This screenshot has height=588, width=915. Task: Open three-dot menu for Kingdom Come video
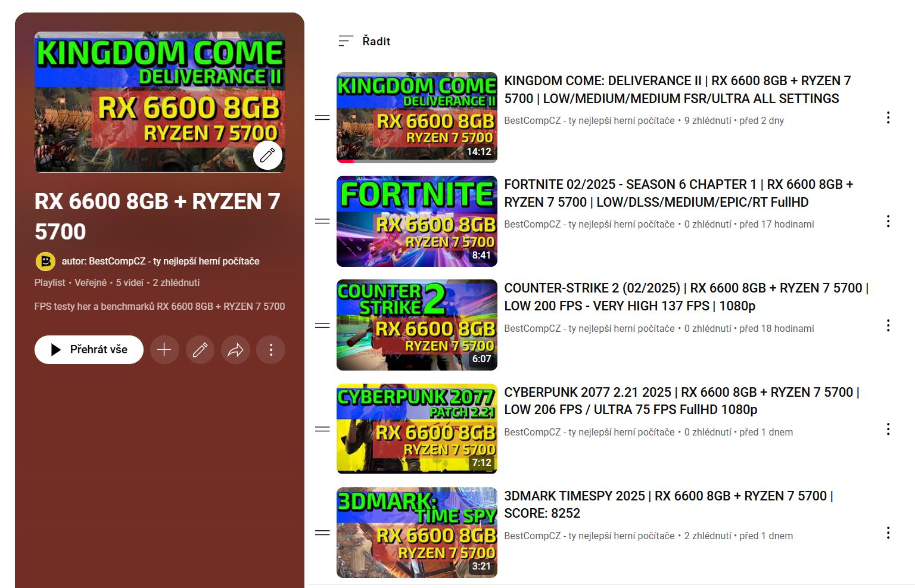pyautogui.click(x=888, y=118)
